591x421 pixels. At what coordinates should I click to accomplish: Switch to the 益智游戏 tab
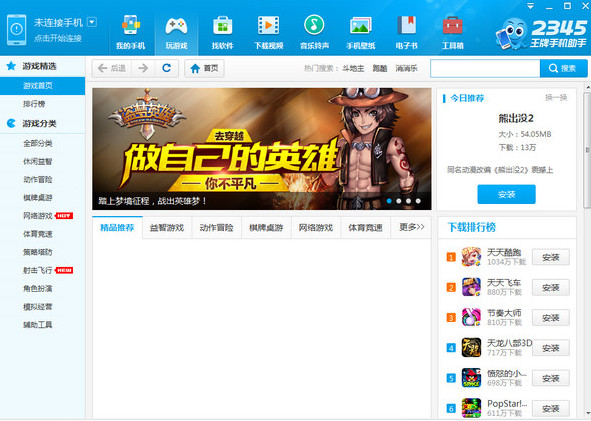pyautogui.click(x=167, y=228)
